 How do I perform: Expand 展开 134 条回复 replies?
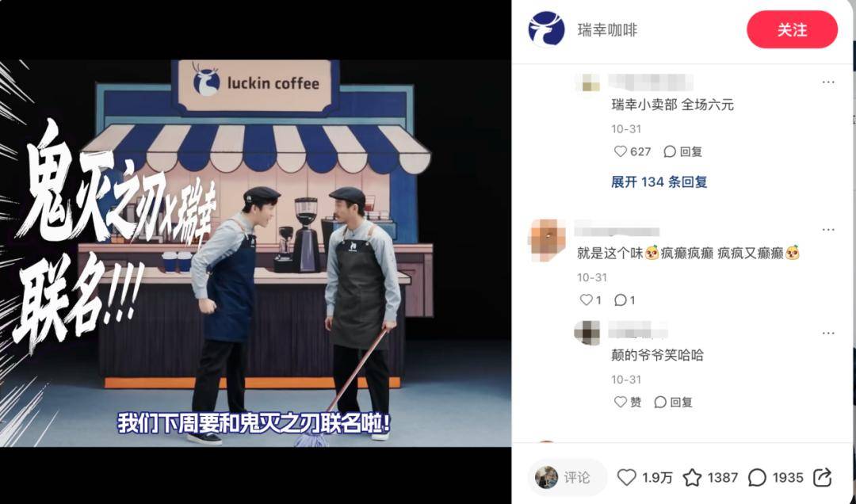659,181
